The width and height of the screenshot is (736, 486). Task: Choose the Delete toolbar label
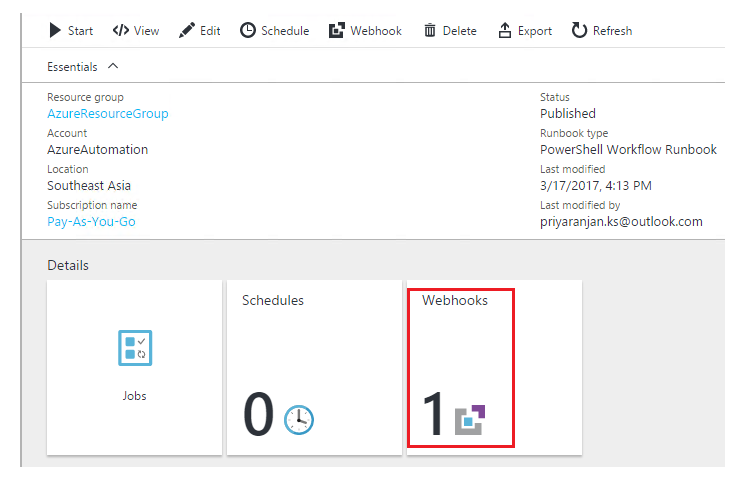click(460, 31)
